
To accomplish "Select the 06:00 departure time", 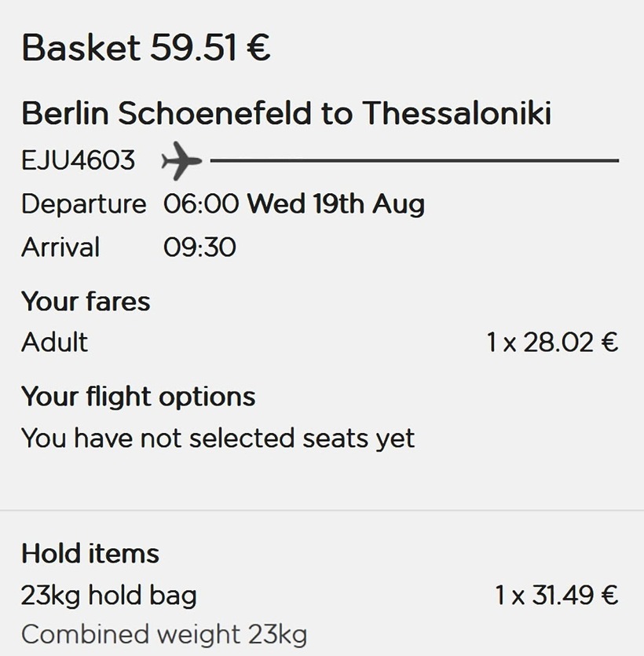I will pos(201,204).
